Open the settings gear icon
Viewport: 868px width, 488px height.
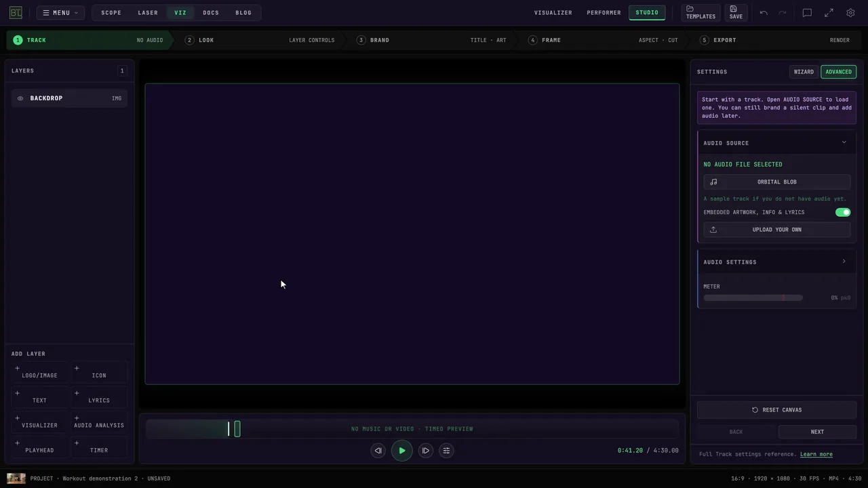coord(850,12)
